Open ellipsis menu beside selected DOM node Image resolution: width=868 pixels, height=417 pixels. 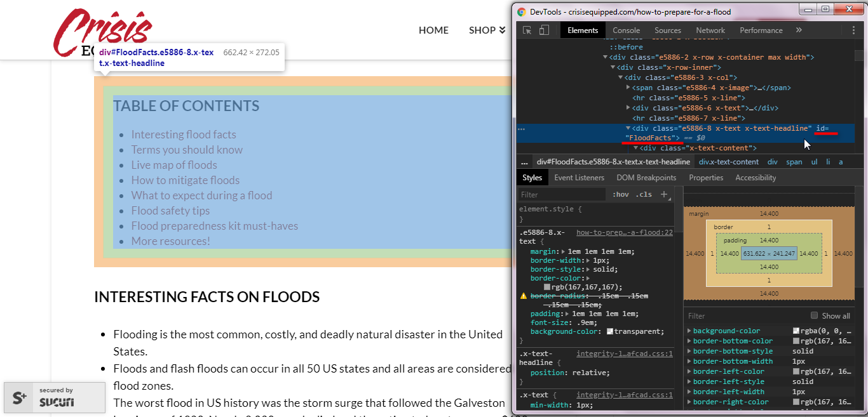[x=522, y=129]
